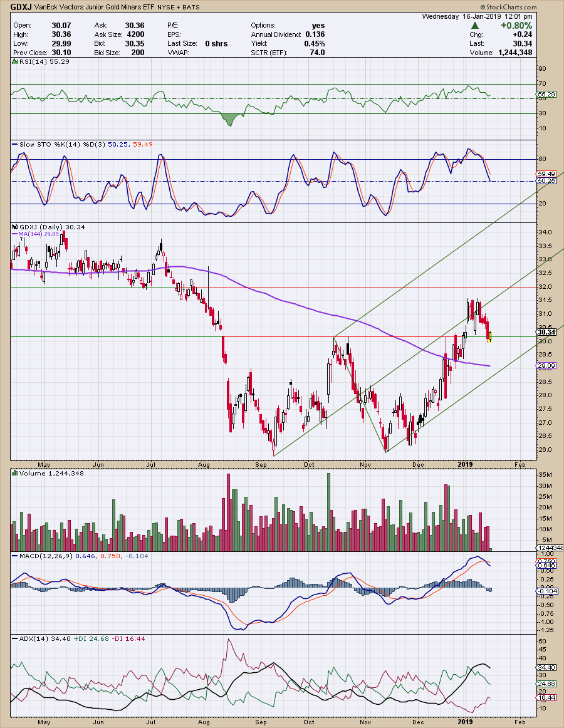Click the +DI 24.68 axis value tag
Viewport: 564px width, 728px height.
546,684
